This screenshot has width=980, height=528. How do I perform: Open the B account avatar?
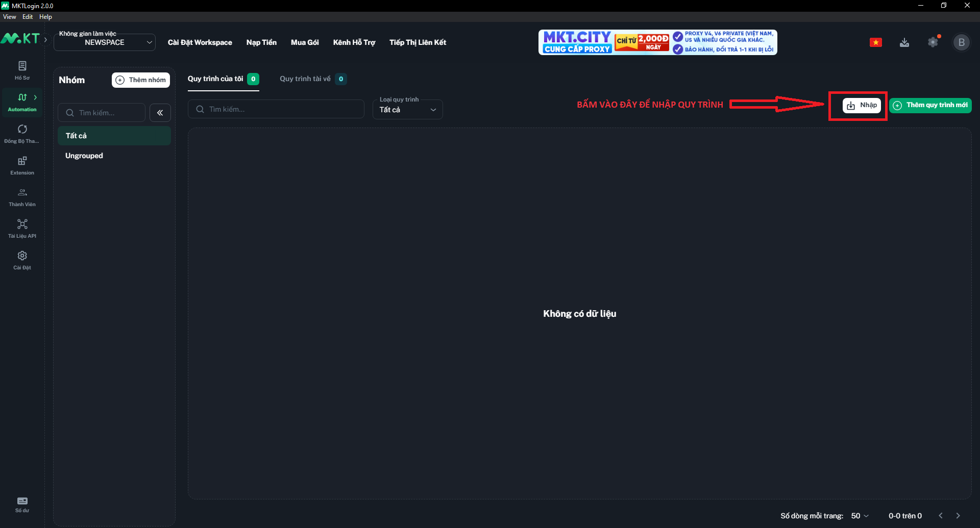click(962, 42)
